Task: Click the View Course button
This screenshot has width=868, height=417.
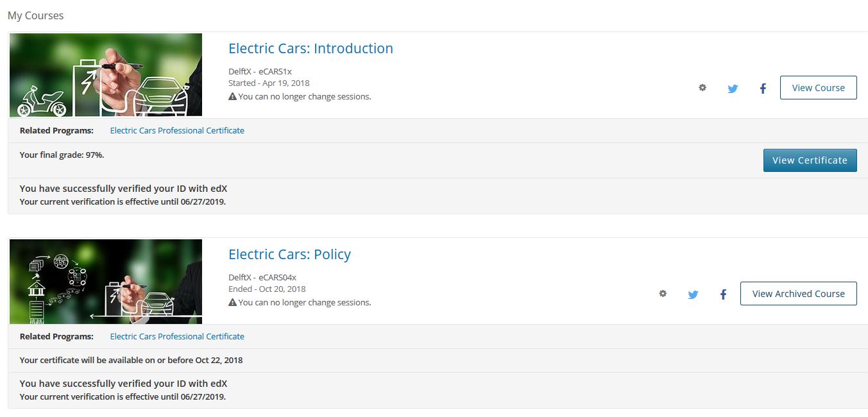Action: click(x=819, y=88)
